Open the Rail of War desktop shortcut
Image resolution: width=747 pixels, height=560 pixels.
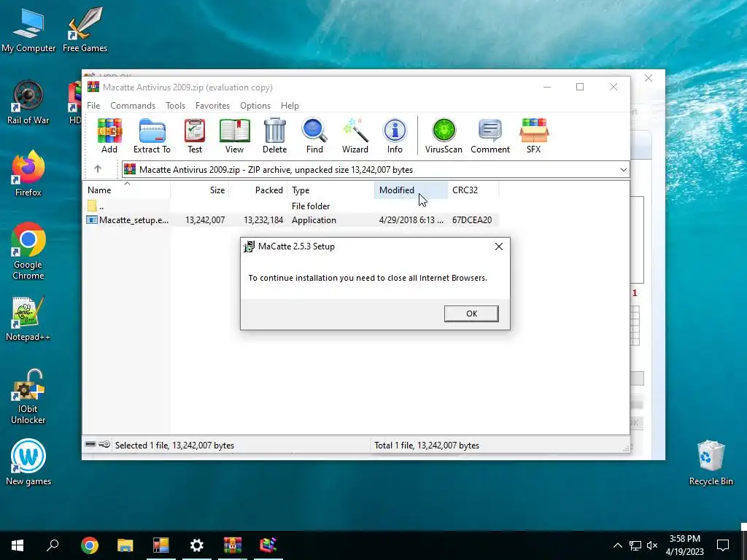tap(28, 102)
